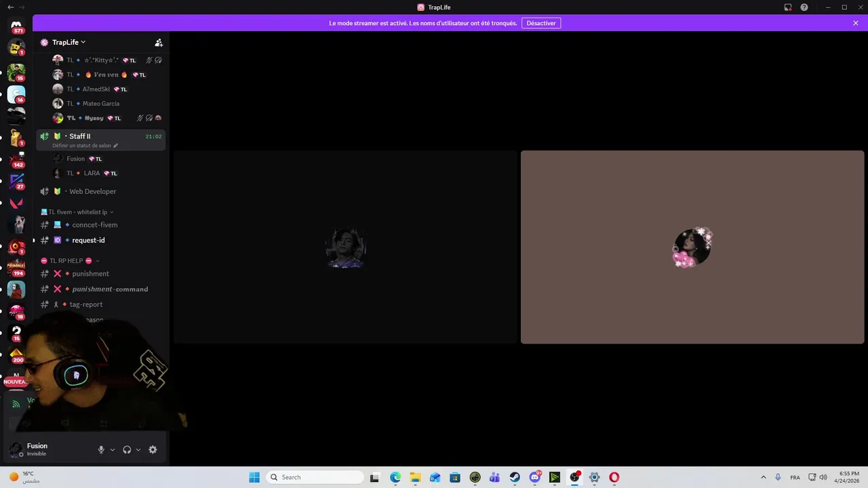Select LARA under Staff II channel

(108, 173)
